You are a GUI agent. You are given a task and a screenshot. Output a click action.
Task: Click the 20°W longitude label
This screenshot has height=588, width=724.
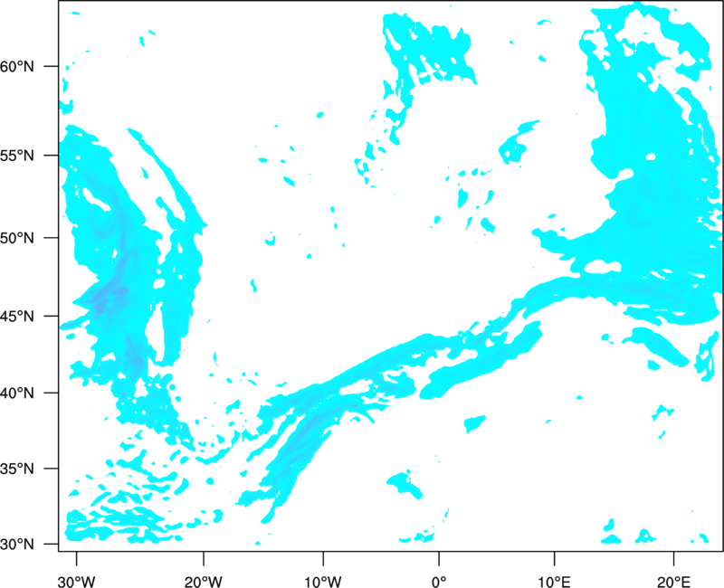pos(204,582)
